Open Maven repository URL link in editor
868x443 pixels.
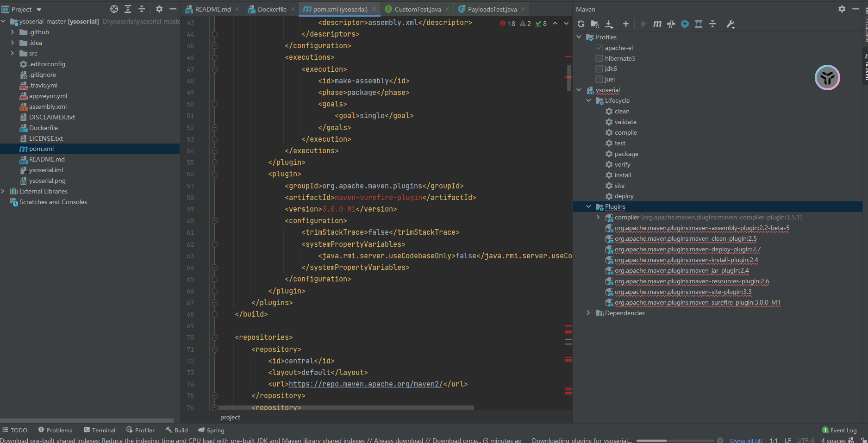[366, 384]
